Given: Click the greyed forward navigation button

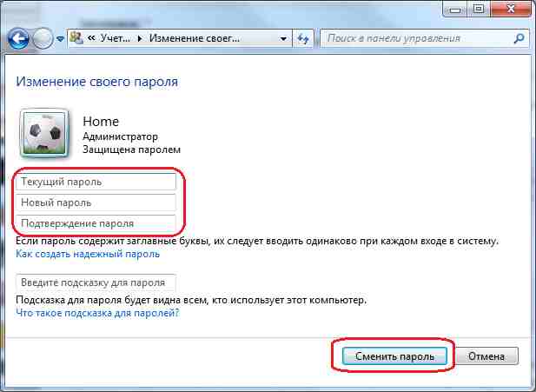Looking at the screenshot, I should (43, 38).
